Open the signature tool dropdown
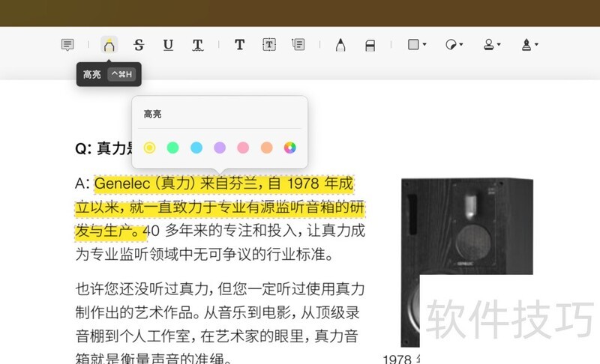Viewport: 600px width, 364px height. coord(529,45)
